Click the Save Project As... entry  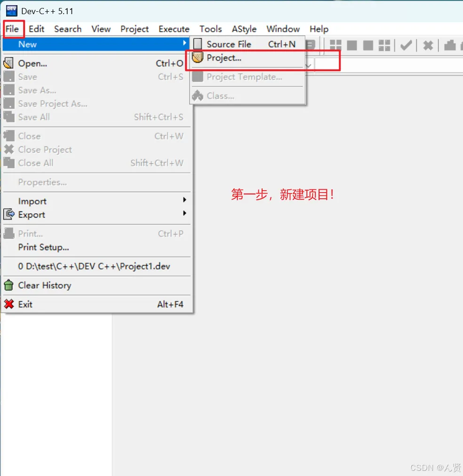(x=96, y=104)
